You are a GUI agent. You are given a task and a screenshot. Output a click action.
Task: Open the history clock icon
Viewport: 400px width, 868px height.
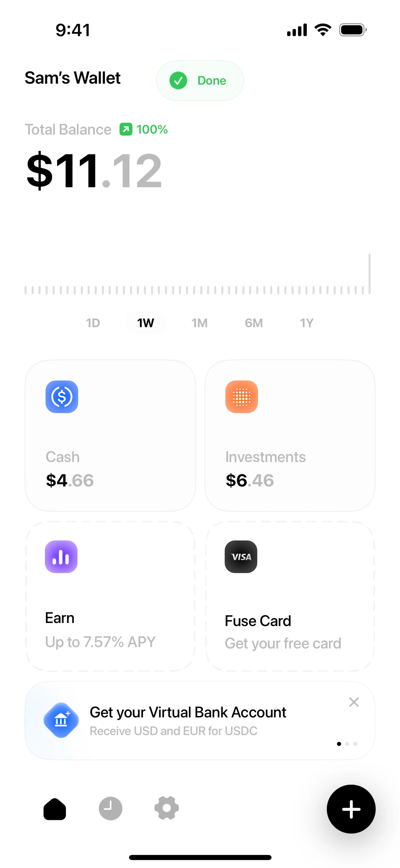pyautogui.click(x=110, y=808)
